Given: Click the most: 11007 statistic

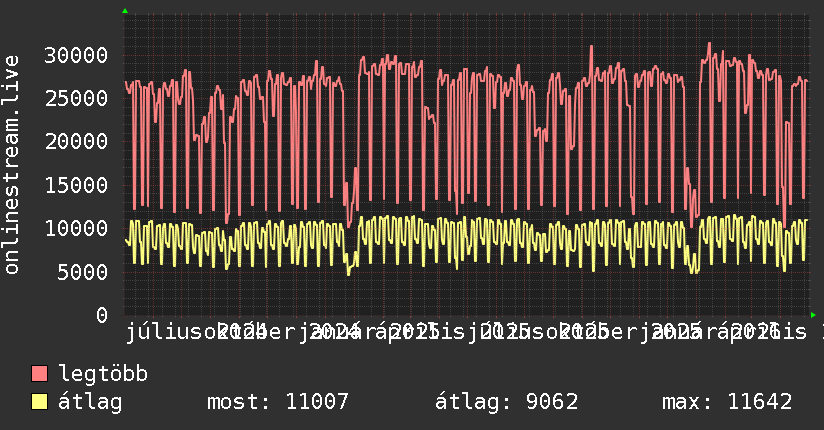Looking at the screenshot, I should (x=277, y=402).
